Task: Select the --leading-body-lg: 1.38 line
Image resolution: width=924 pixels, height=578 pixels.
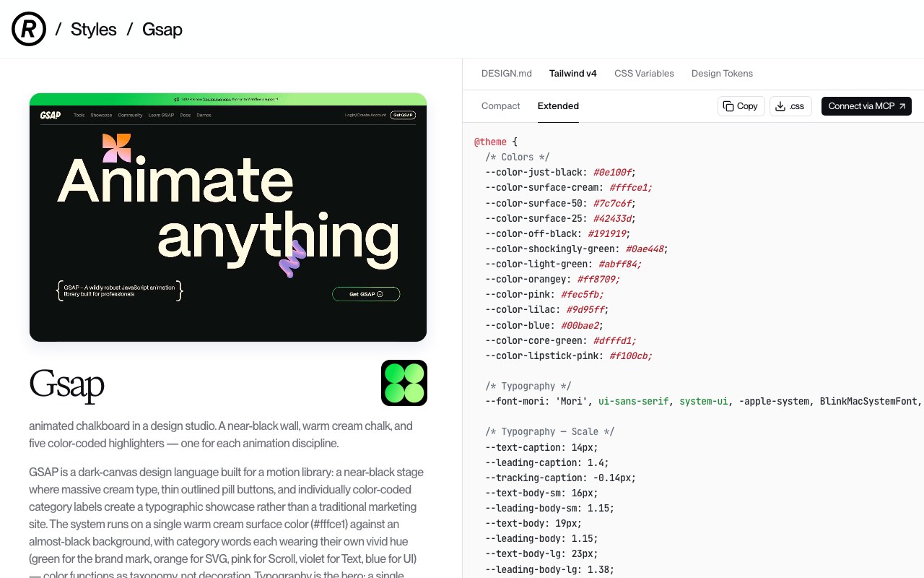Action: point(550,569)
